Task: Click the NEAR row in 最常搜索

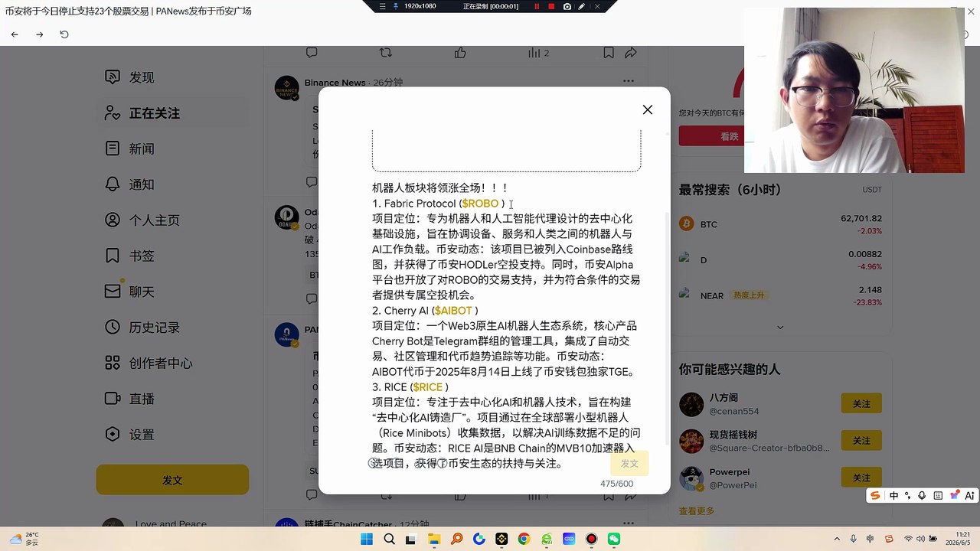Action: click(780, 295)
